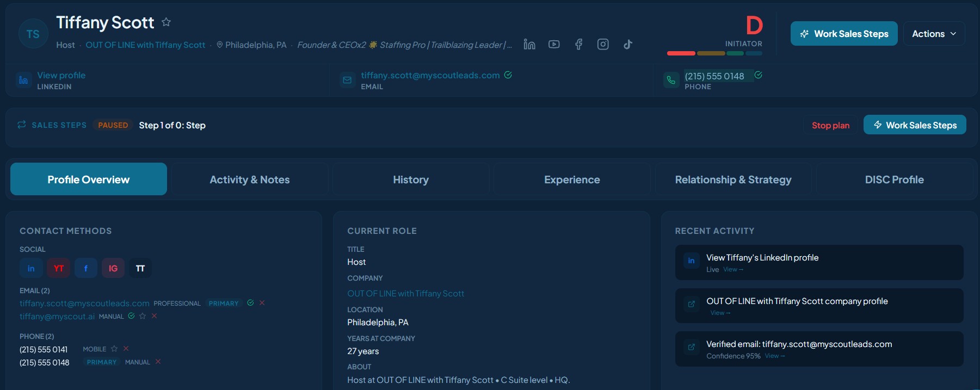Open the Actions dropdown

coord(934,34)
